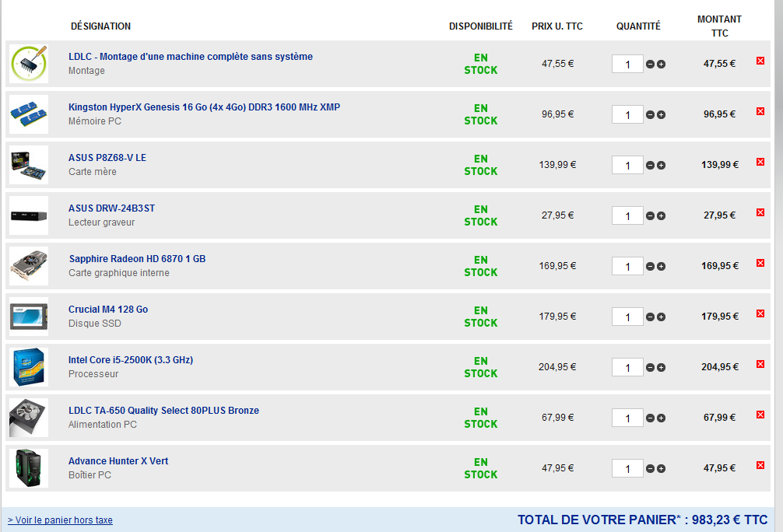Increase quantity of Kingston HyperX memory
The width and height of the screenshot is (783, 532).
[x=661, y=115]
